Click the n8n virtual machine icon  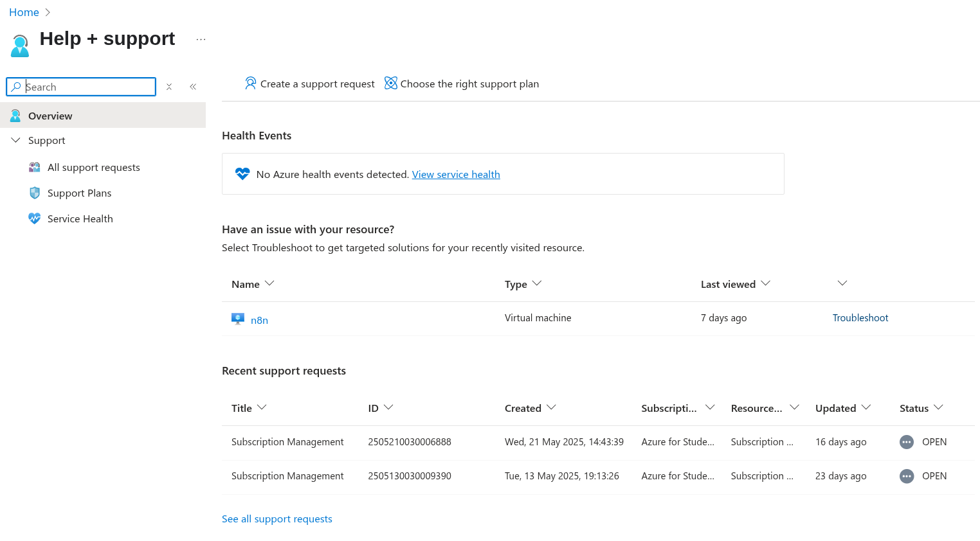coord(238,319)
